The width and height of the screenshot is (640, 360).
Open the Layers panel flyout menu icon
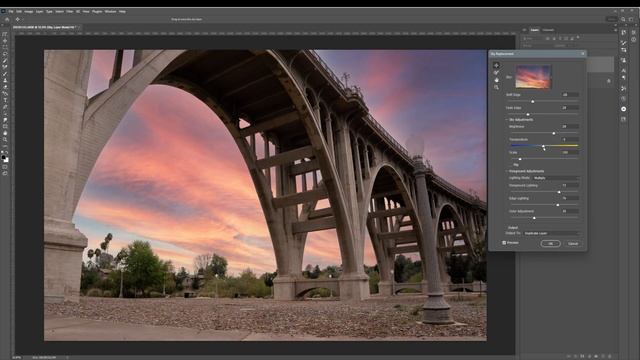(x=616, y=30)
